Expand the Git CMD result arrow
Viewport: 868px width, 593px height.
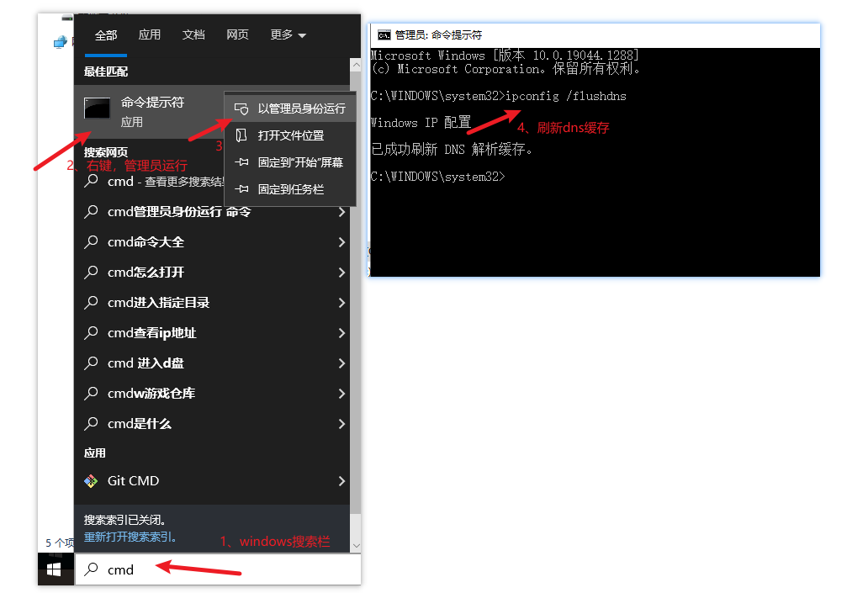[341, 481]
